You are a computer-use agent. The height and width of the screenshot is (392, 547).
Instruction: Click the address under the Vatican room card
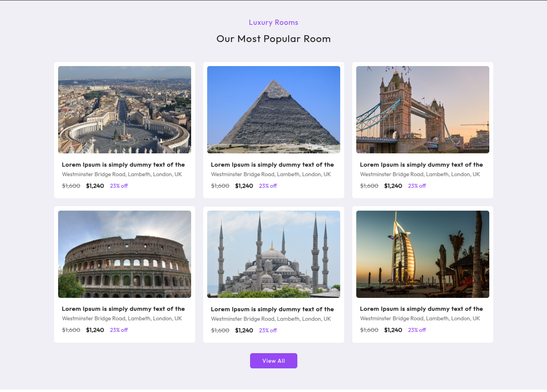click(122, 174)
